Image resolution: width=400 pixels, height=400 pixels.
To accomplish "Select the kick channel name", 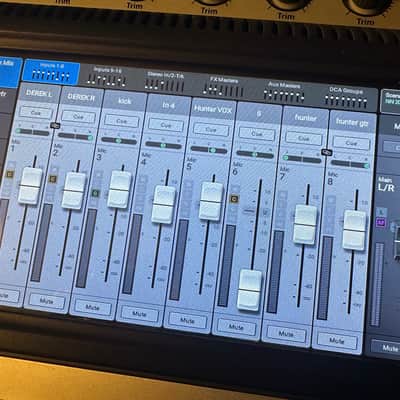I will 125,101.
